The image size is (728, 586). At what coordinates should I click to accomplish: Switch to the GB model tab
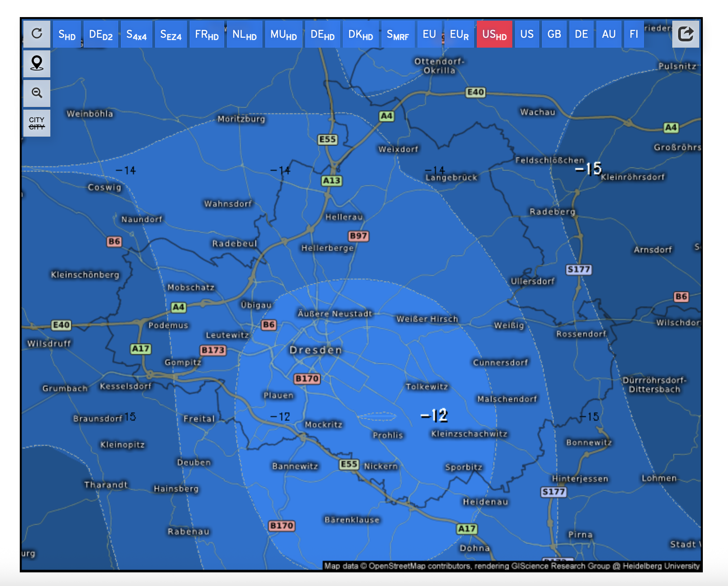554,35
